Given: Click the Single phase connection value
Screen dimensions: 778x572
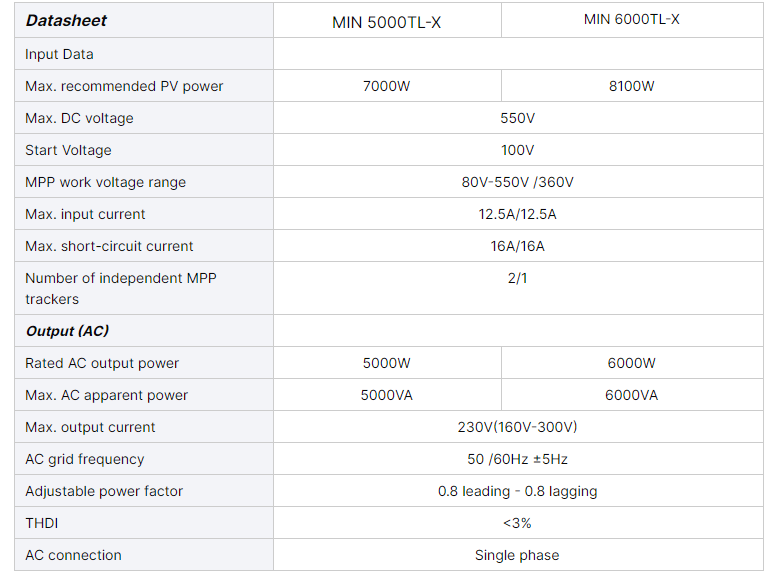Looking at the screenshot, I should point(517,555).
